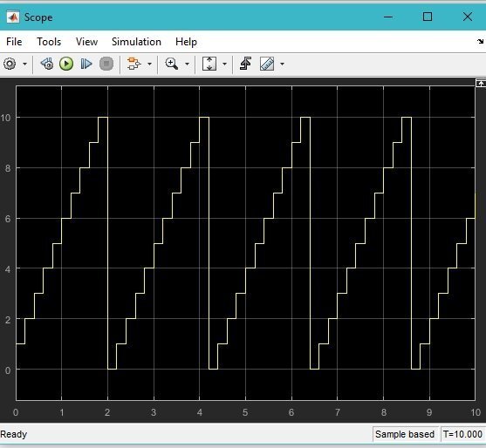Open the Triggers toolbar icon
The image size is (486, 448).
click(245, 64)
